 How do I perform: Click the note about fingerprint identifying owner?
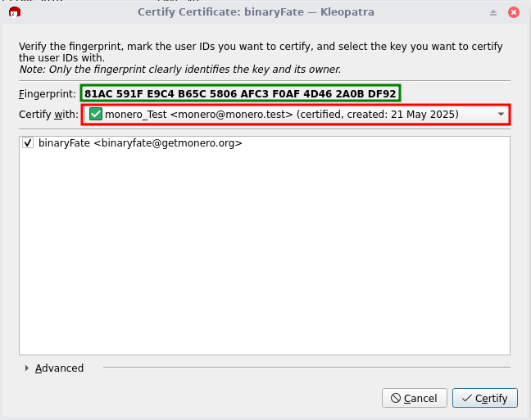coord(180,69)
